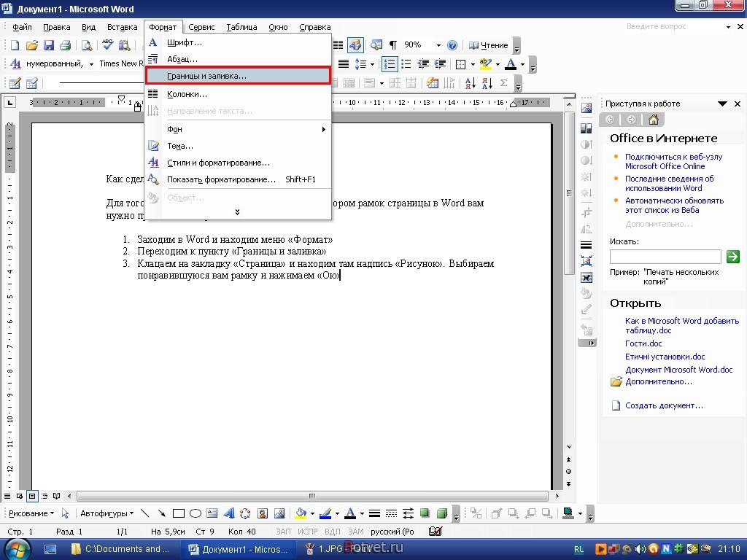Viewport: 747px width, 560px height.
Task: Click vertical scrollbar down arrow
Action: pos(569,447)
